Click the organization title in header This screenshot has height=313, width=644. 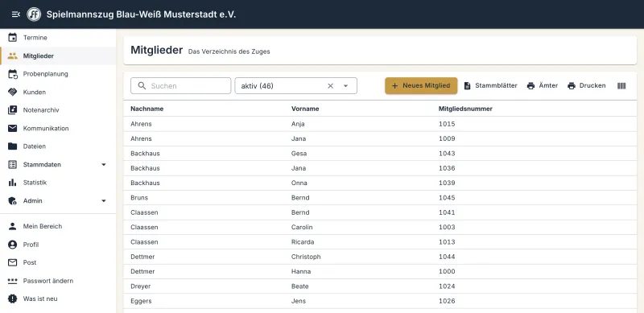click(x=142, y=14)
